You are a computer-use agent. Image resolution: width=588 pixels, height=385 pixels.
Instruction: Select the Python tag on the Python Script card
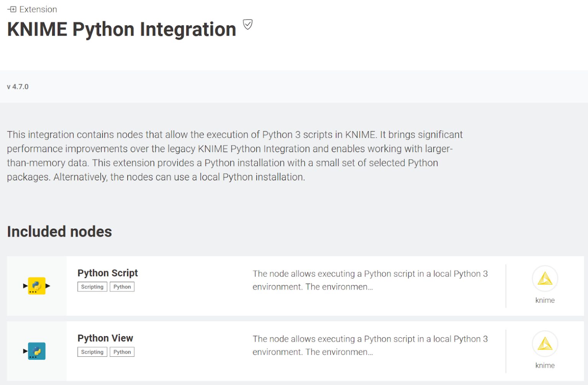tap(122, 286)
